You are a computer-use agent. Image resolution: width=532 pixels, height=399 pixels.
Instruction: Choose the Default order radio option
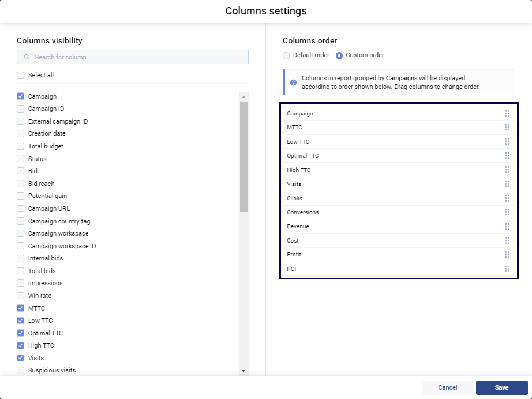click(x=287, y=55)
